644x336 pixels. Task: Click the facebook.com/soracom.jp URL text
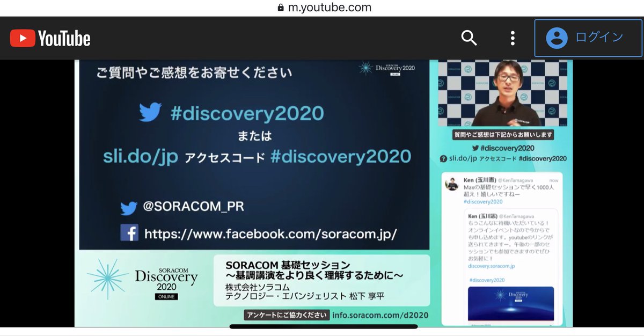click(270, 234)
